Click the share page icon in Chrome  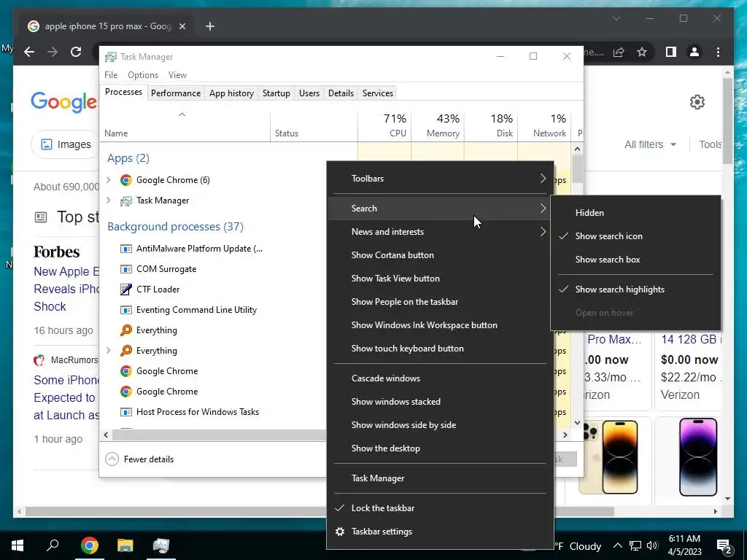(619, 52)
